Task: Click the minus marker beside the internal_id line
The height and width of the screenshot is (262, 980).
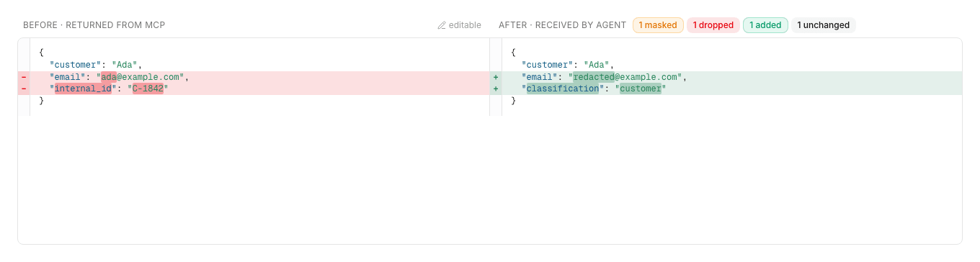Action: coord(24,89)
